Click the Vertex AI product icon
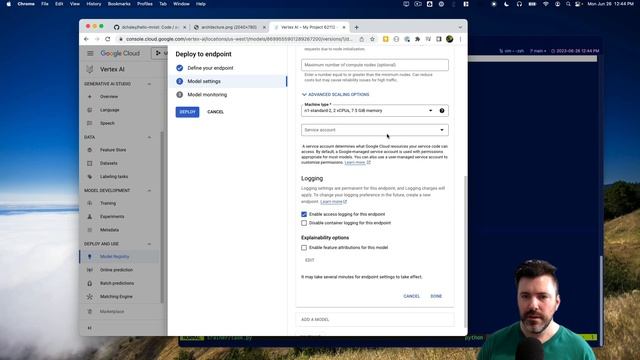 pos(90,69)
